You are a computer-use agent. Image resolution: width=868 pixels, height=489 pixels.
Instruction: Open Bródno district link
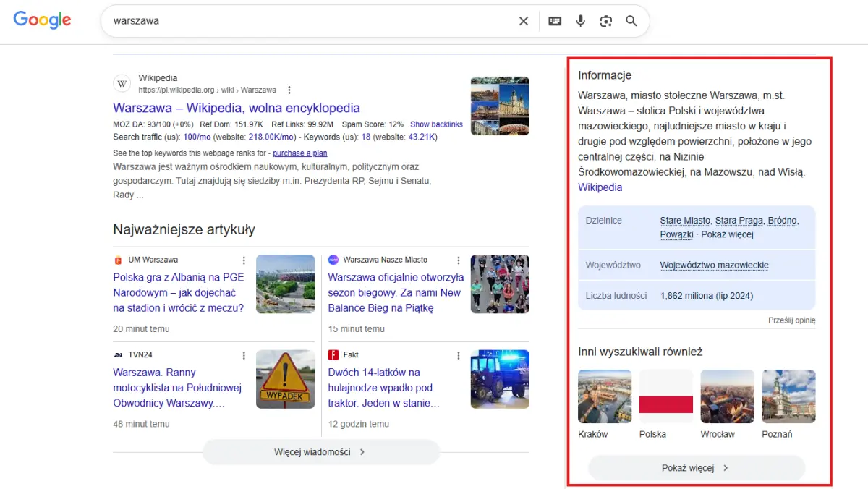click(x=782, y=221)
